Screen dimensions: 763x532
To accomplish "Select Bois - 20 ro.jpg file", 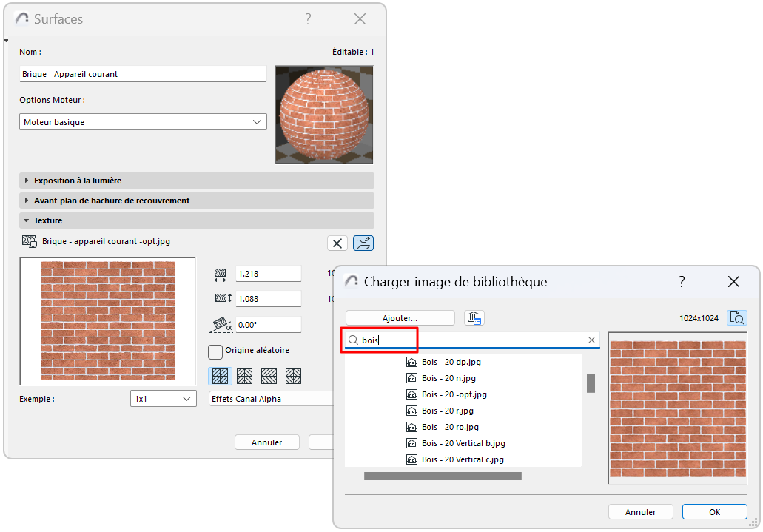I will pyautogui.click(x=450, y=427).
